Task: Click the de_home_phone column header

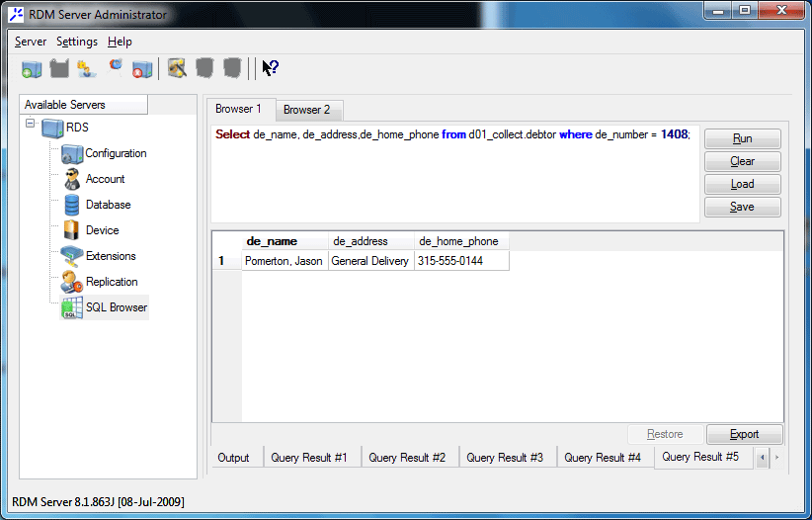Action: pos(461,241)
